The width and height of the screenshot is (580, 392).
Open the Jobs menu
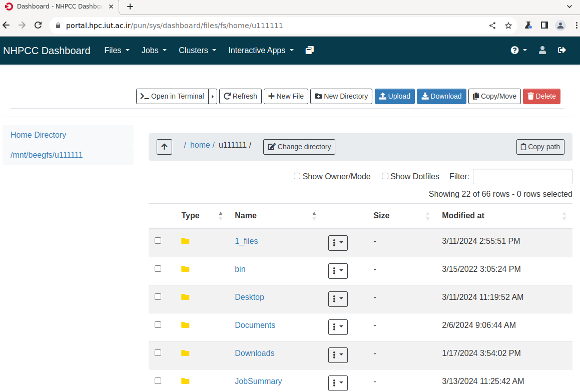click(154, 51)
